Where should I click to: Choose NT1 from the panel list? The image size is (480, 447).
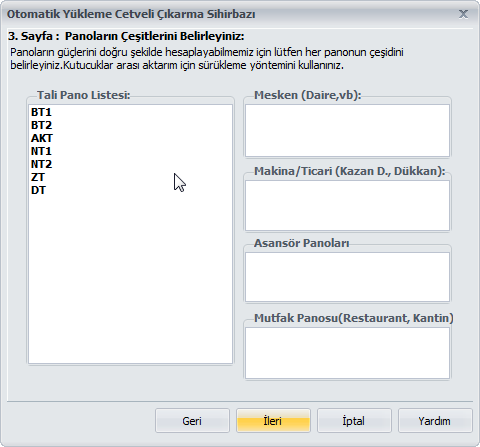click(x=41, y=151)
